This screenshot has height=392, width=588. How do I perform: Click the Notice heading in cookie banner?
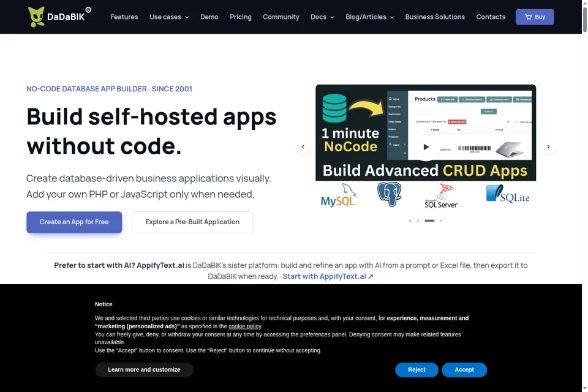point(104,304)
